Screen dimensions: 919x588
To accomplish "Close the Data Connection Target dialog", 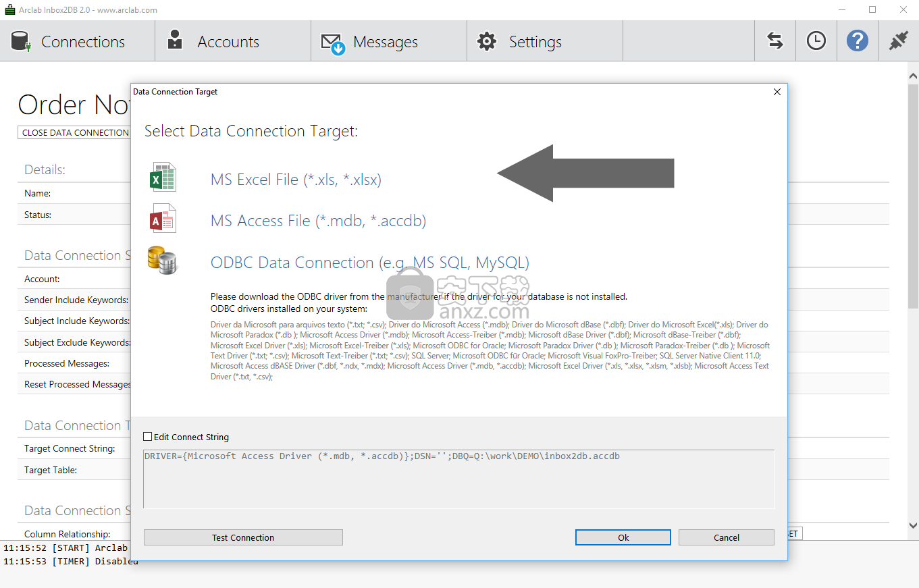I will click(x=777, y=92).
